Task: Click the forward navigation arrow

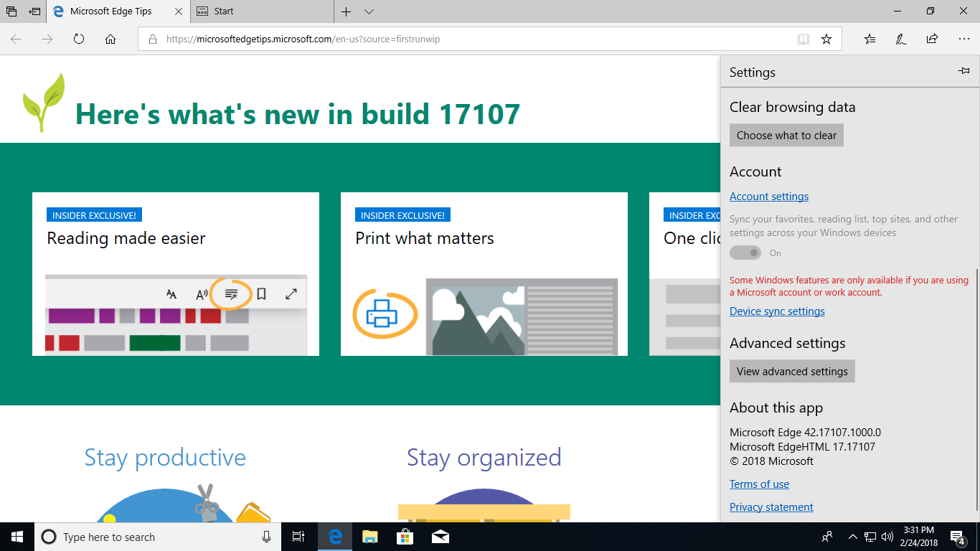Action: tap(47, 39)
